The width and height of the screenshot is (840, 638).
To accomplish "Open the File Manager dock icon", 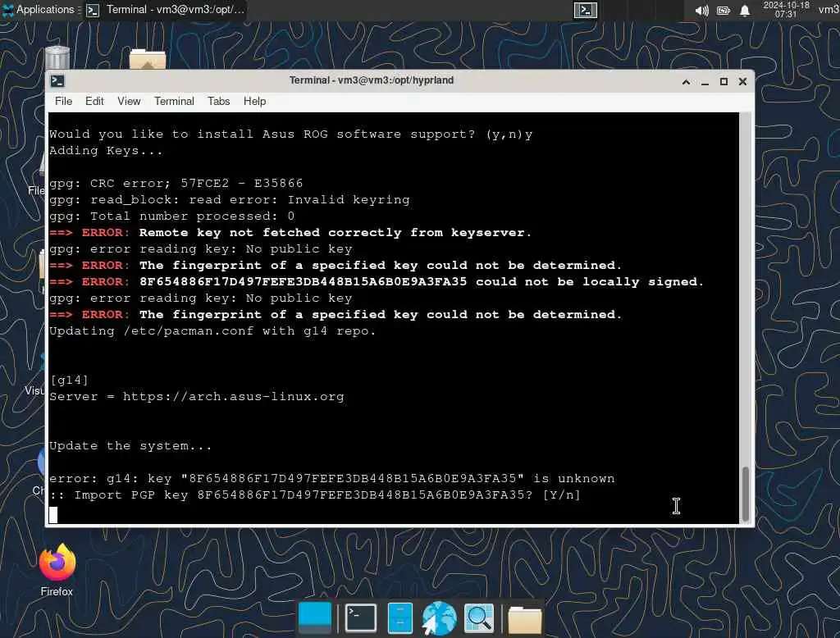I will [399, 618].
